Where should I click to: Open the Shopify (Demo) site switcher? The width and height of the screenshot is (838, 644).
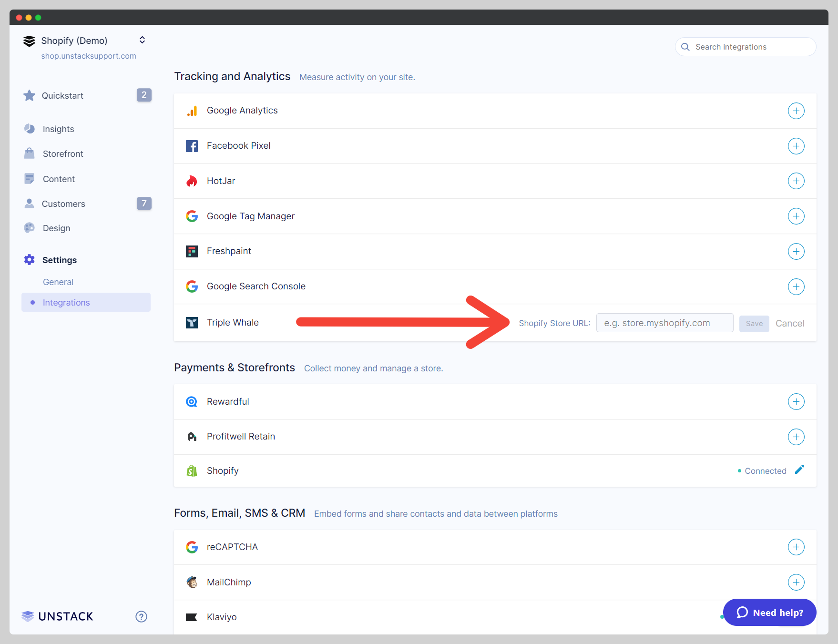tap(142, 40)
